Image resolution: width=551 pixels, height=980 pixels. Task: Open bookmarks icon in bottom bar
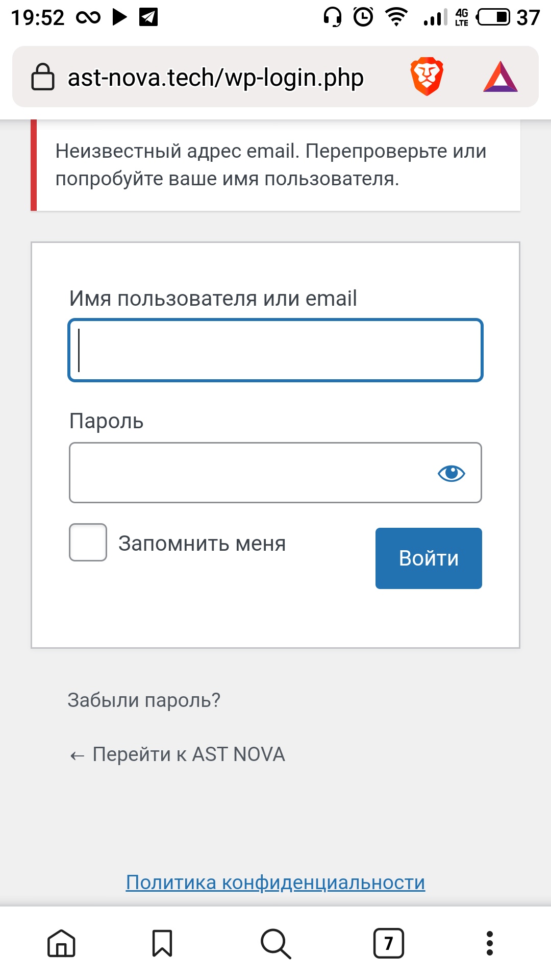tap(162, 943)
